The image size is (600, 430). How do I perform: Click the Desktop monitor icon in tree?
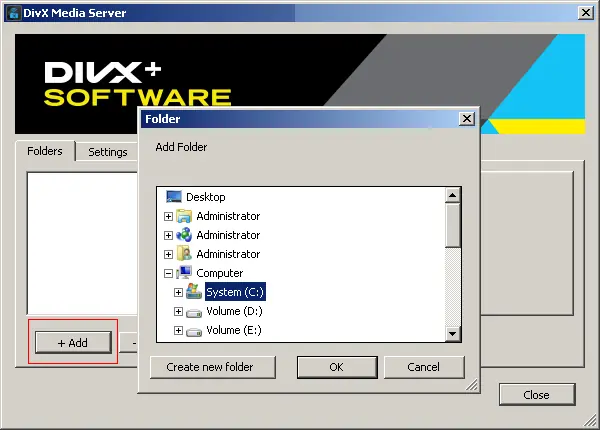coord(174,197)
